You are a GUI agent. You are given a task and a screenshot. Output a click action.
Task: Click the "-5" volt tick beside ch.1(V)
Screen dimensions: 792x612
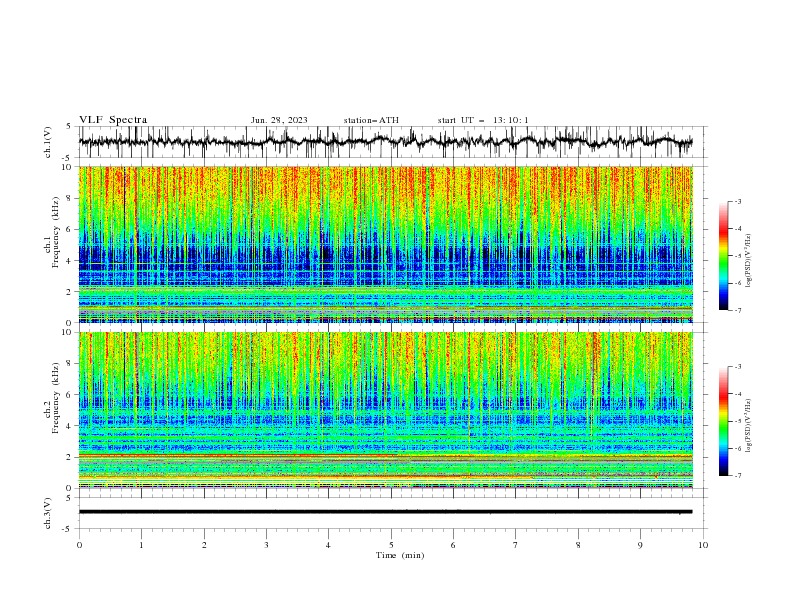point(68,158)
